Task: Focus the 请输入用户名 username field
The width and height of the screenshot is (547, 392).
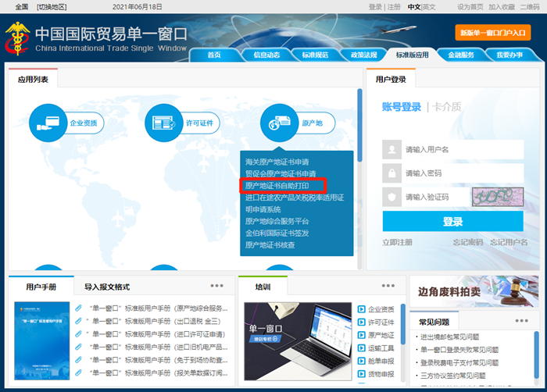Action: (x=461, y=149)
